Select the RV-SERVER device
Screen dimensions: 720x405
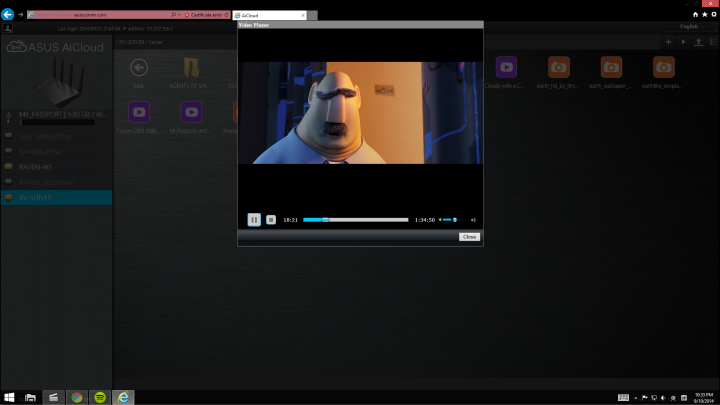(x=56, y=197)
